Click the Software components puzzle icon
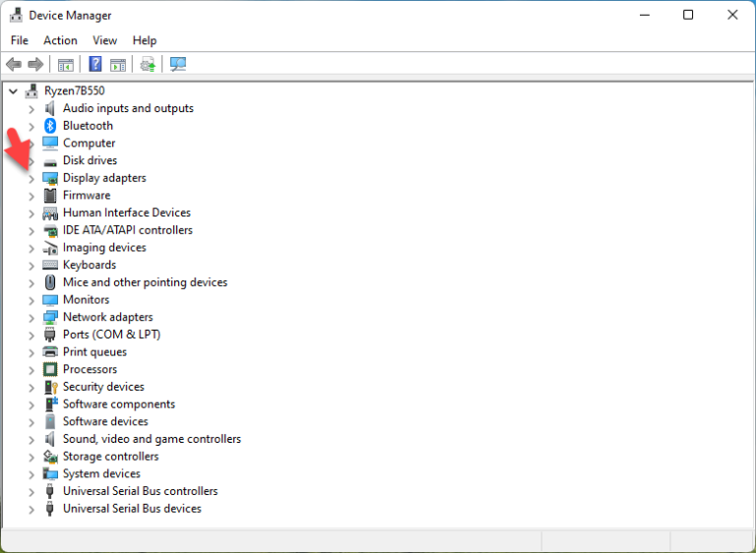The image size is (756, 553). 50,403
